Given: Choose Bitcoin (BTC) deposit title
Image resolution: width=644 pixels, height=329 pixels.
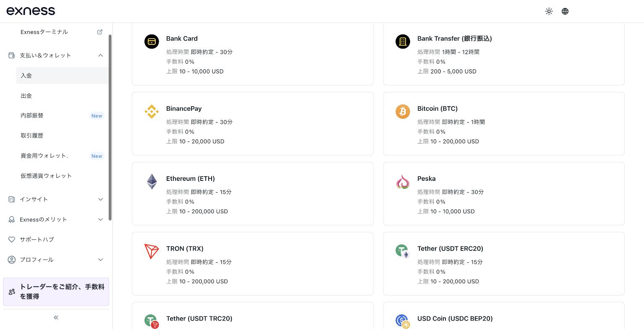Looking at the screenshot, I should [437, 108].
